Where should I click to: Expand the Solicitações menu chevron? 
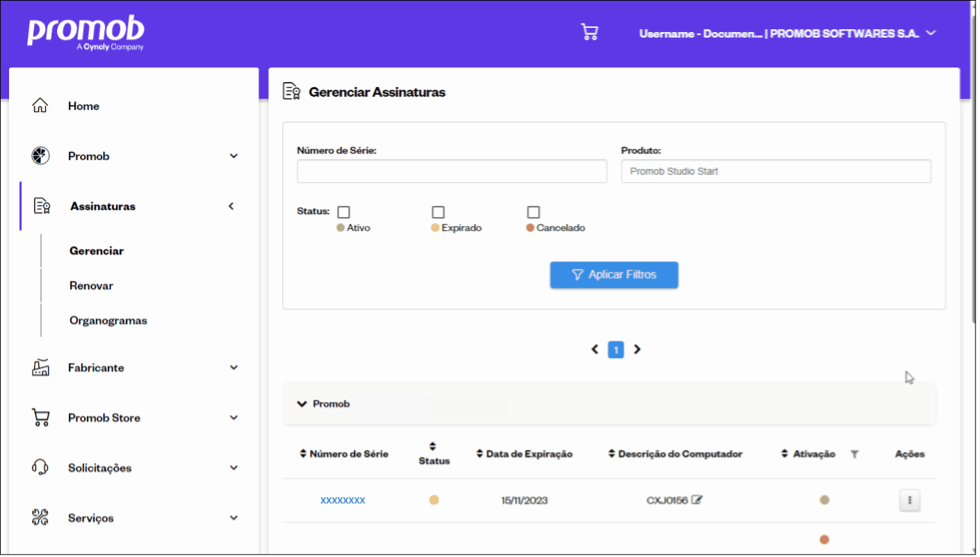(x=234, y=468)
